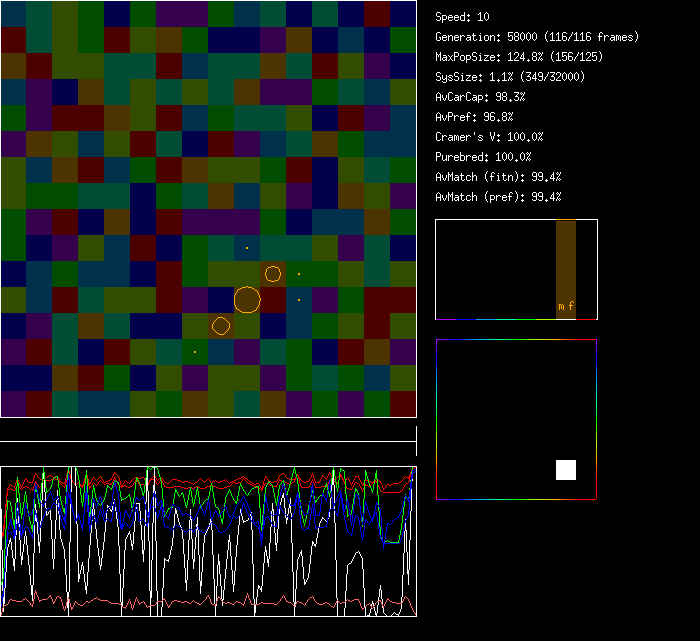
Task: Click the orange 'f' label in the histogram
Action: point(571,306)
